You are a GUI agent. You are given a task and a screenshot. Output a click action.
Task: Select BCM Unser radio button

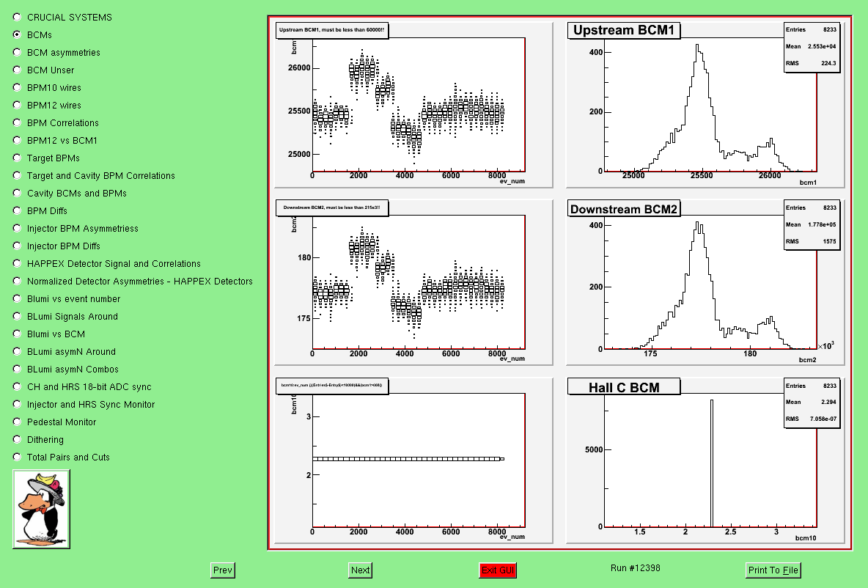17,70
